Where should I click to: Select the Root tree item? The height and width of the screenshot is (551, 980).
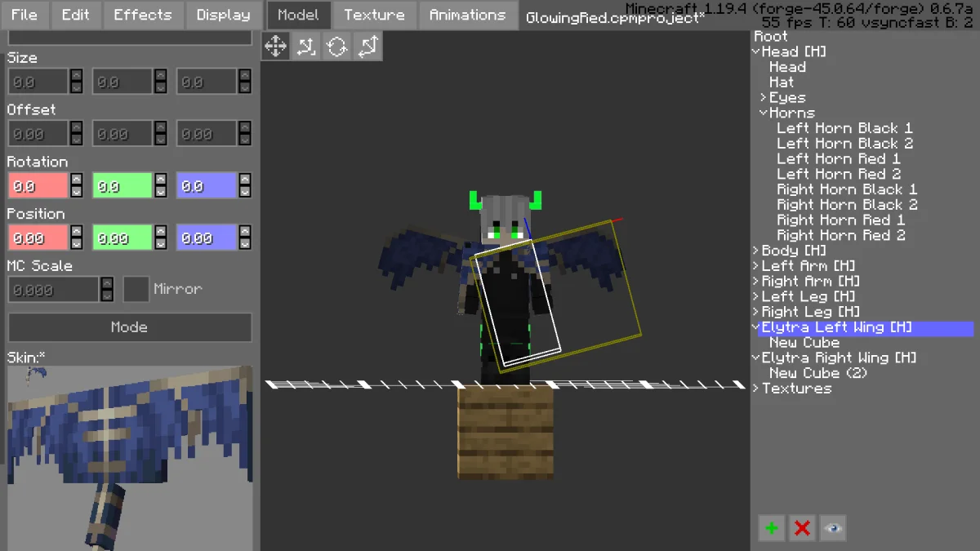(771, 36)
